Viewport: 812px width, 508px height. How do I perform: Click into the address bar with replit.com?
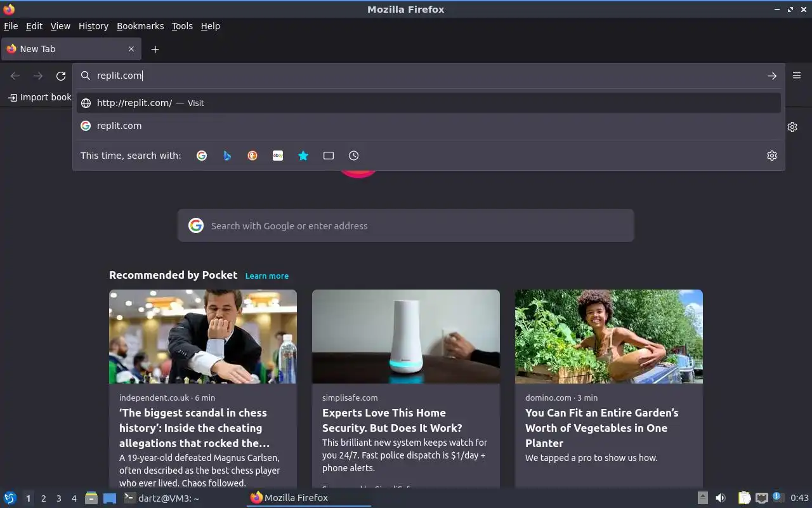429,76
